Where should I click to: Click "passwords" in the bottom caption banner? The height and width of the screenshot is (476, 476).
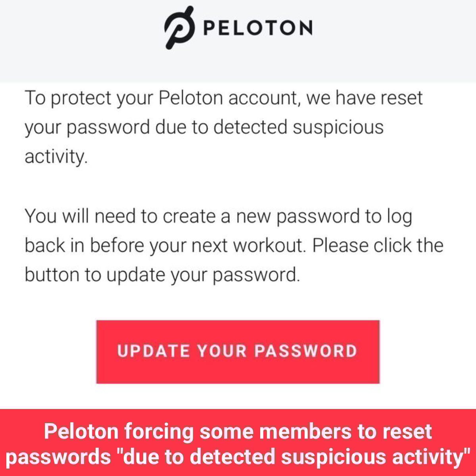tap(59, 457)
